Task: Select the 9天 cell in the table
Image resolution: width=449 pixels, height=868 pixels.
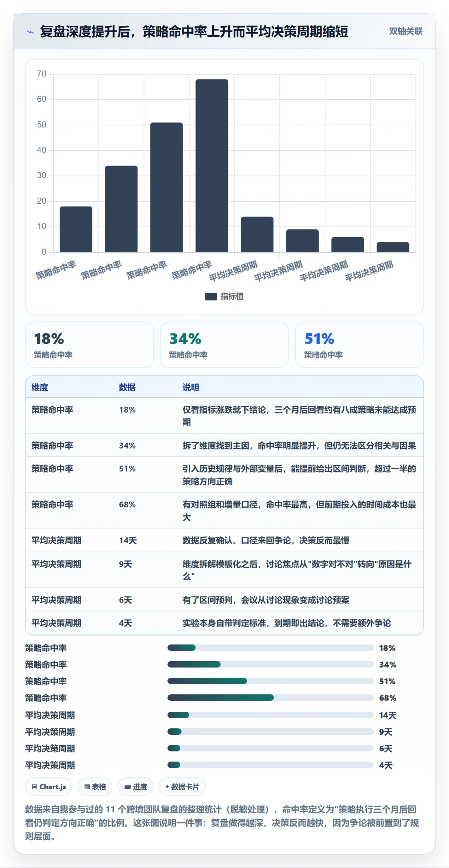Action: (x=126, y=564)
